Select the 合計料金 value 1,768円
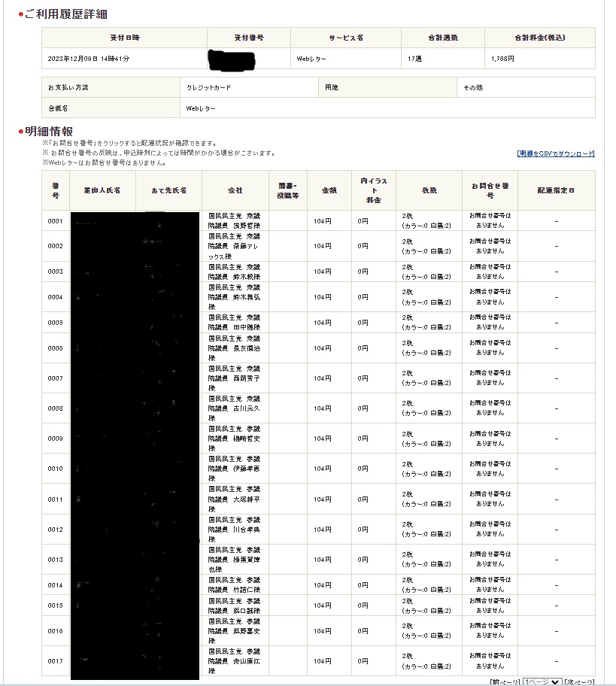Image resolution: width=616 pixels, height=686 pixels. coord(502,58)
